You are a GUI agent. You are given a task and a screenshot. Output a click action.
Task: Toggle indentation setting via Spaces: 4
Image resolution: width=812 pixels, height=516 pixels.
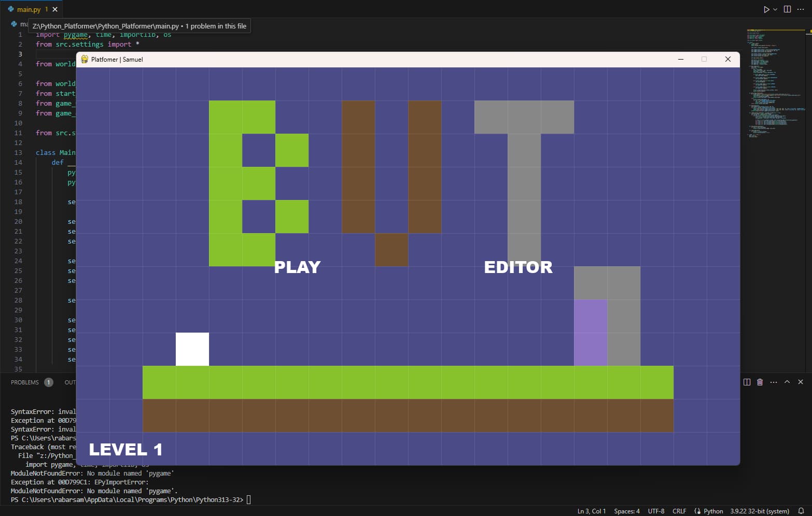pyautogui.click(x=626, y=511)
